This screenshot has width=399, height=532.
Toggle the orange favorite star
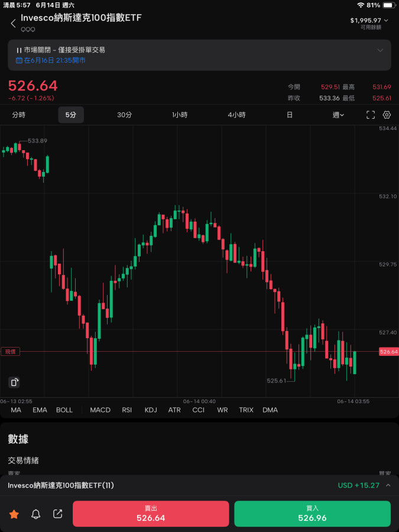pos(14,514)
